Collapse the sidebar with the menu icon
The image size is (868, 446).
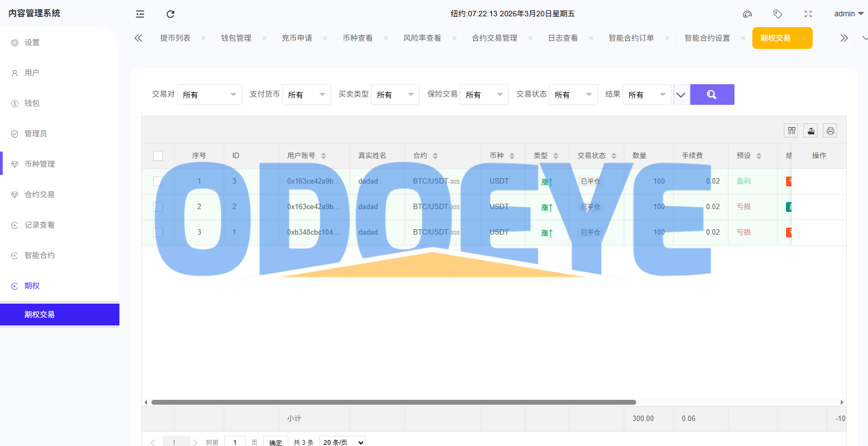pyautogui.click(x=140, y=14)
